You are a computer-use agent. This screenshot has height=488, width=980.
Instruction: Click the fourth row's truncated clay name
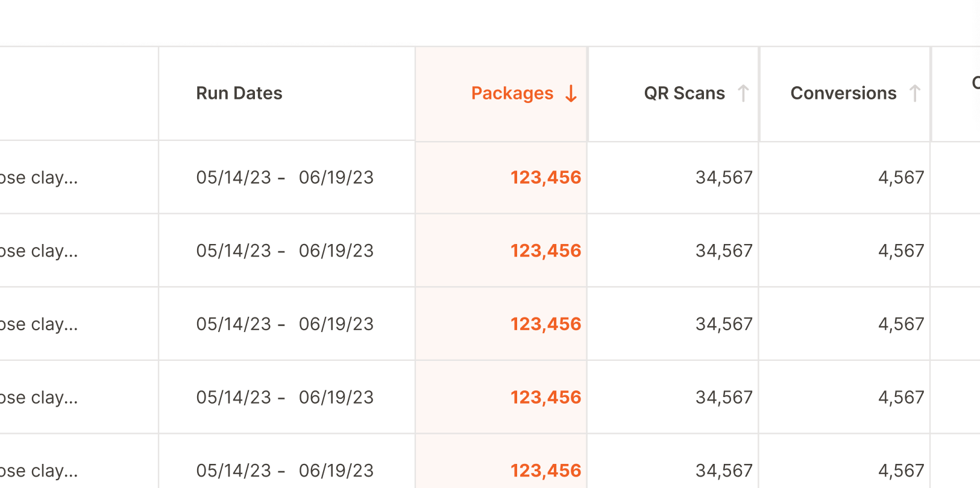tap(39, 398)
